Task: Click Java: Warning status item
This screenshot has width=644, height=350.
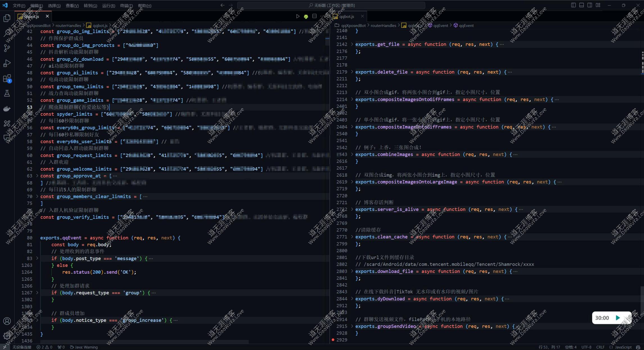Action: click(84, 347)
